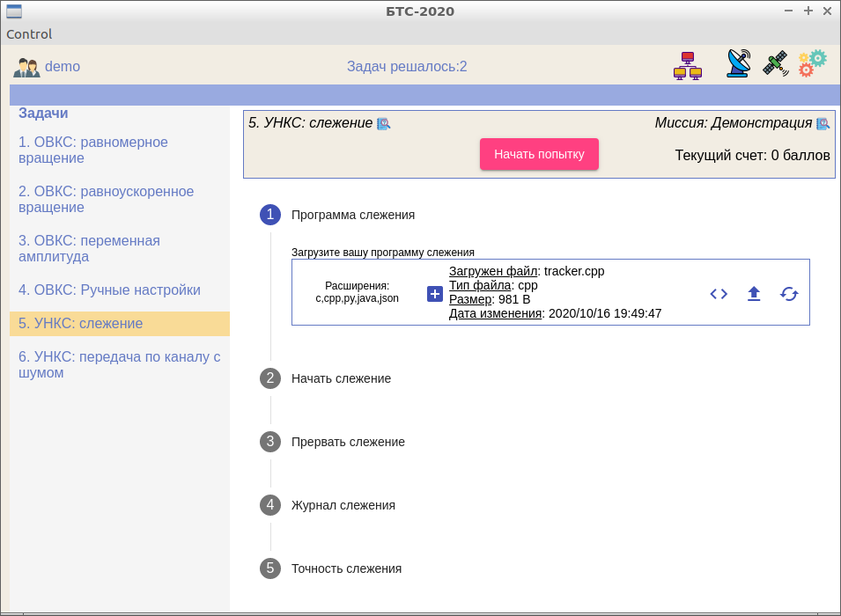
Task: Click the Тип файла: cpp line
Action: [x=493, y=285]
